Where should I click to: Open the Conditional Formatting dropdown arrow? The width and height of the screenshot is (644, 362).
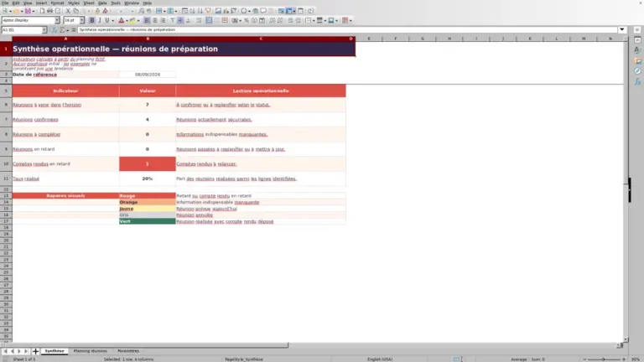pyautogui.click(x=351, y=20)
